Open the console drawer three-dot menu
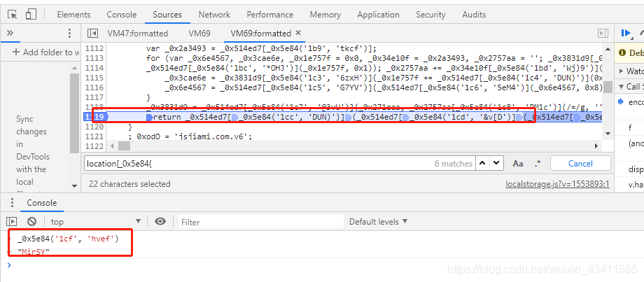The image size is (644, 282). pos(13,203)
